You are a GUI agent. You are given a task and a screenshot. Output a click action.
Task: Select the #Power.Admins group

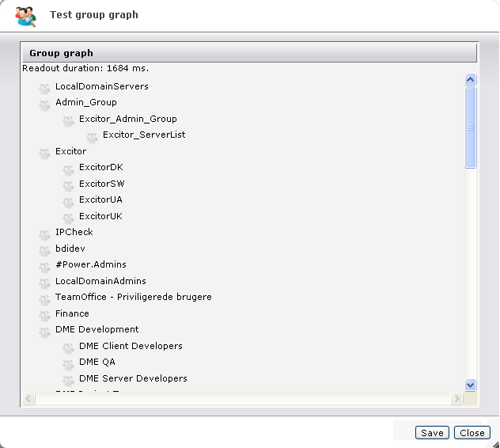pyautogui.click(x=90, y=264)
